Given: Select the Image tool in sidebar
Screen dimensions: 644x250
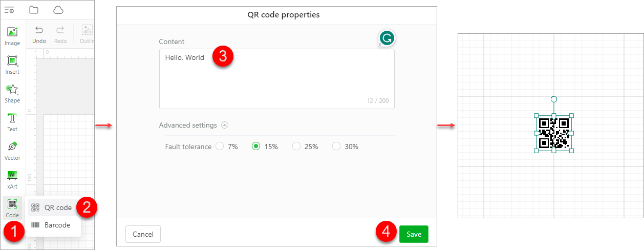Looking at the screenshot, I should pyautogui.click(x=12, y=35).
